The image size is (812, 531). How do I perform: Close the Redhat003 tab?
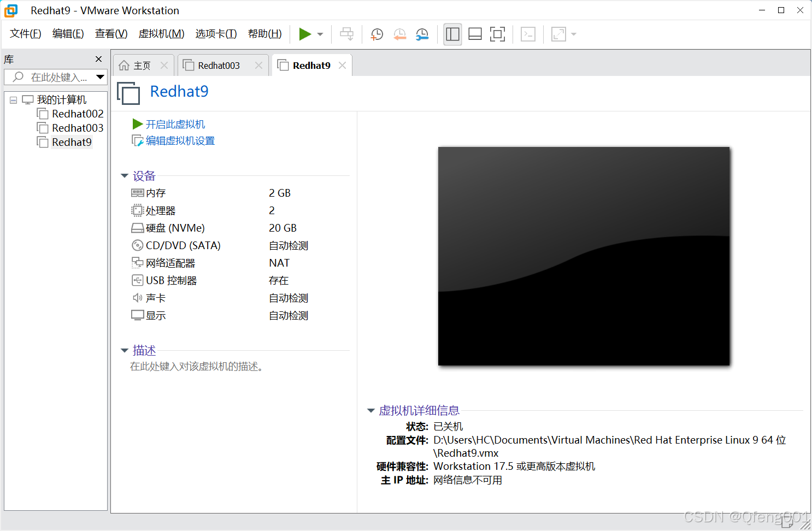(258, 66)
